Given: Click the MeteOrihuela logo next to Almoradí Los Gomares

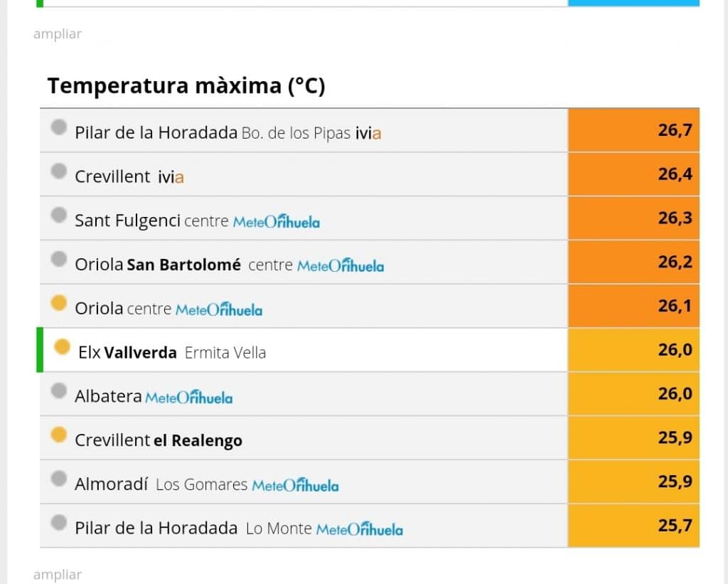Looking at the screenshot, I should coord(295,486).
